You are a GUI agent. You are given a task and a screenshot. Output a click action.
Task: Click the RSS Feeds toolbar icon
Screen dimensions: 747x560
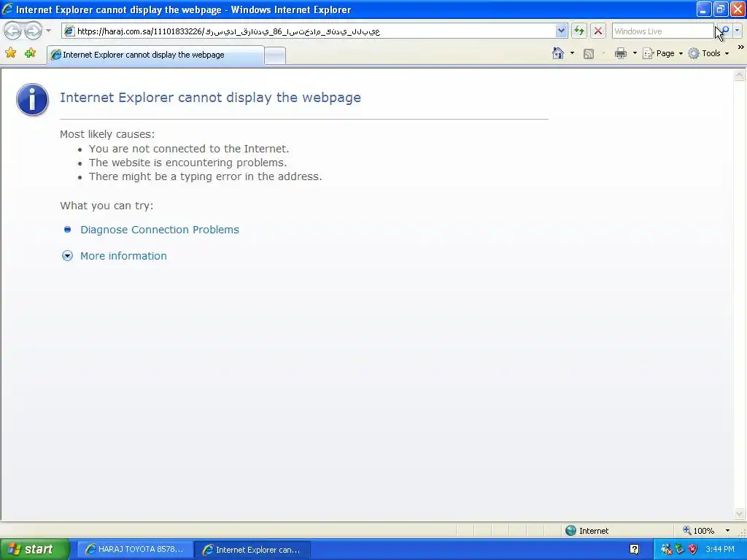coord(589,54)
